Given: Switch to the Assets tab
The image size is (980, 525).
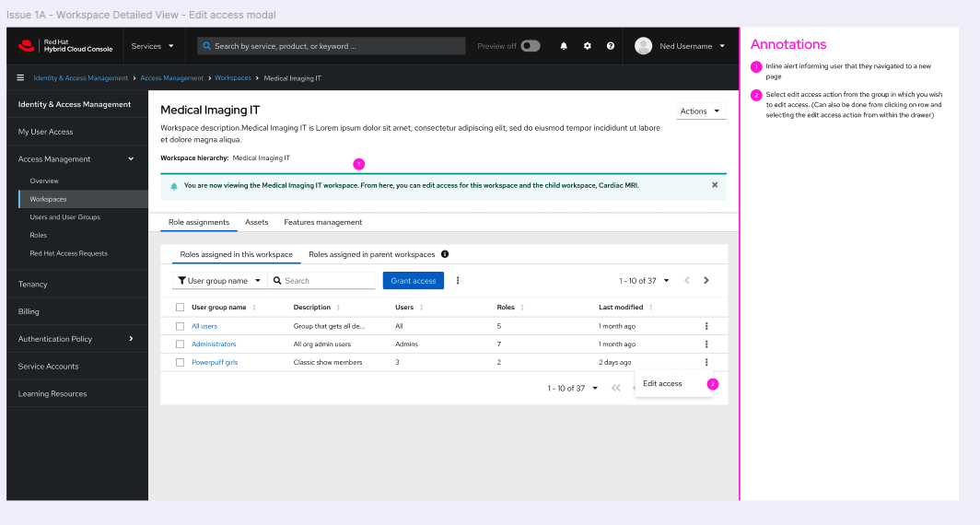Looking at the screenshot, I should click(x=257, y=222).
